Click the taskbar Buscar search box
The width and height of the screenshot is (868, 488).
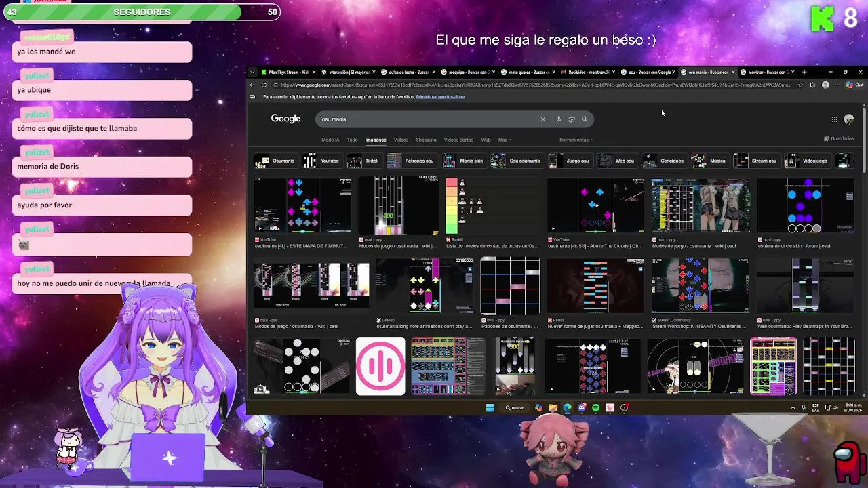515,407
